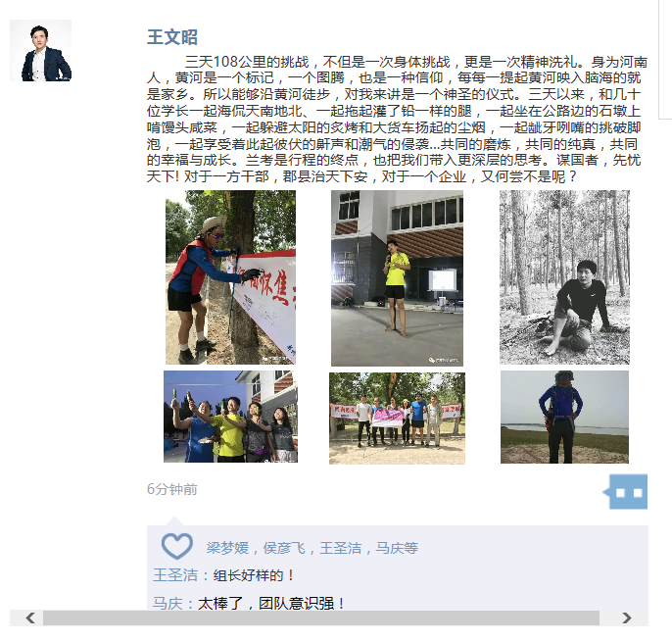This screenshot has width=672, height=642.
Task: View group photo with pink banner
Action: click(x=397, y=419)
